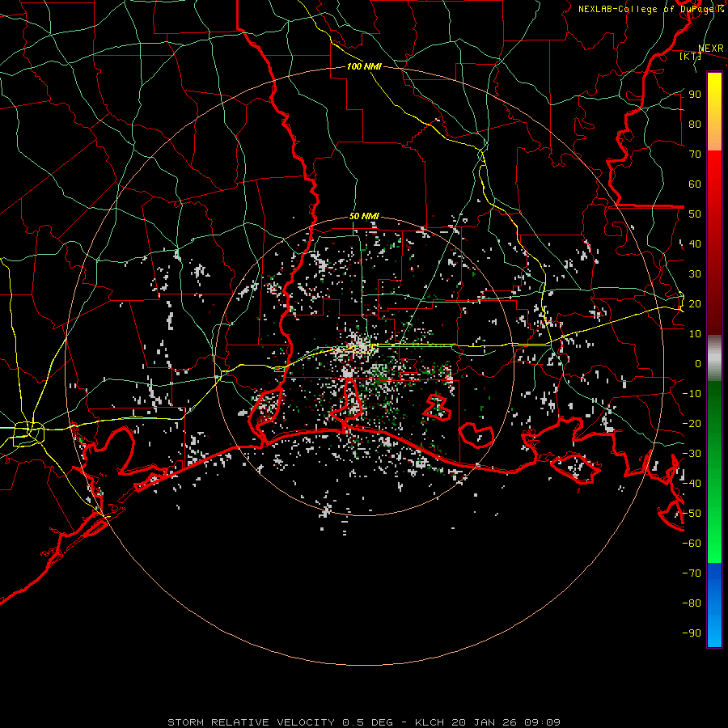Select the -20 tick label on the color bar
The height and width of the screenshot is (728, 728).
click(692, 423)
